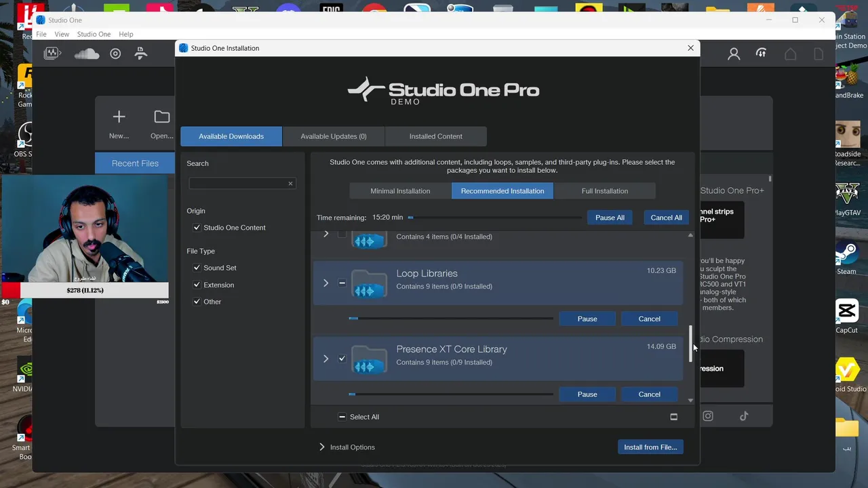Click the audio waveform device icon in toolbar
This screenshot has height=488, width=868.
click(x=52, y=54)
